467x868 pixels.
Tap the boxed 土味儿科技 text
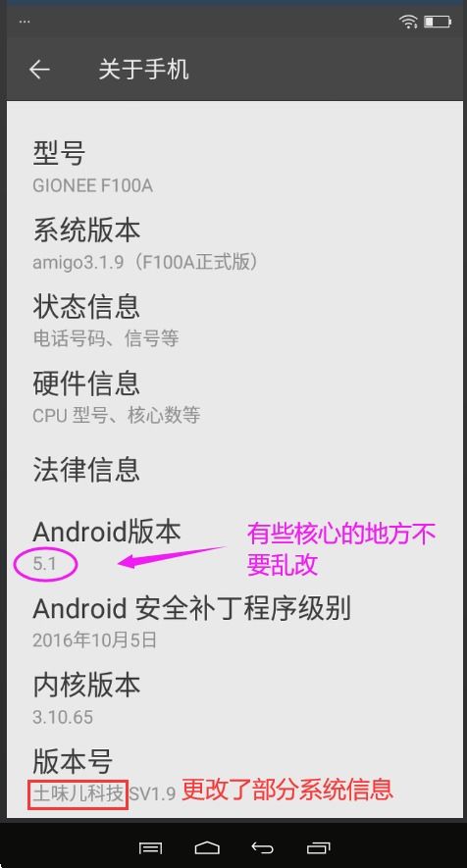(78, 793)
